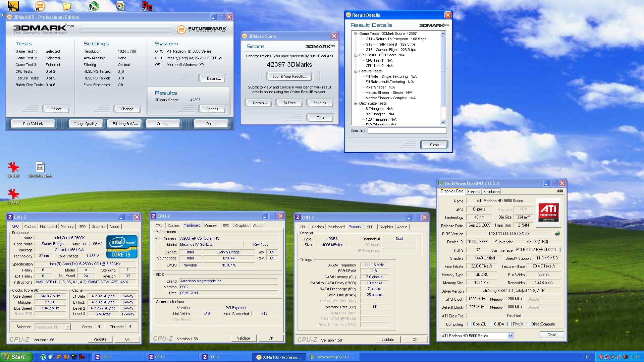Image resolution: width=644 pixels, height=362 pixels.
Task: Open the yellow folder desktop icon
Action: [x=67, y=6]
